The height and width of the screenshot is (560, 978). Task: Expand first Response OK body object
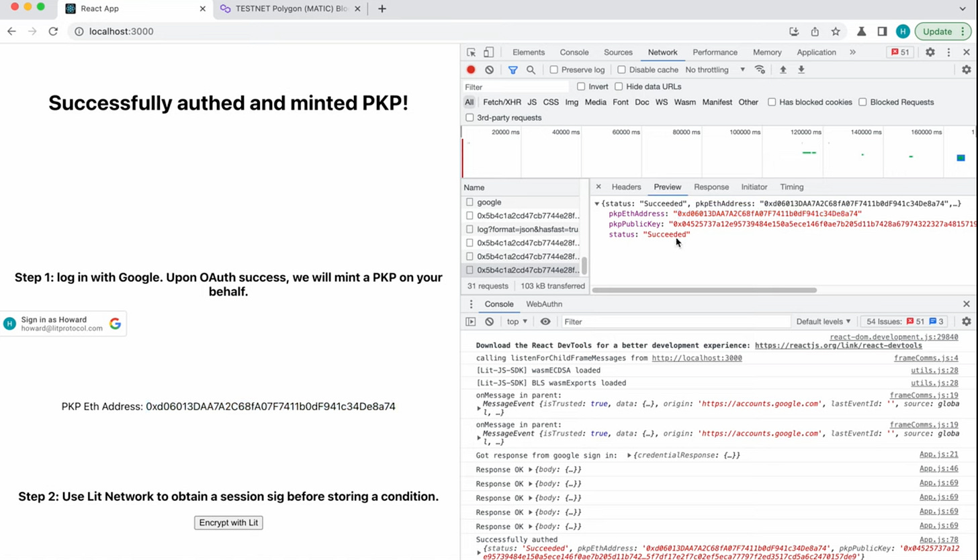(531, 469)
